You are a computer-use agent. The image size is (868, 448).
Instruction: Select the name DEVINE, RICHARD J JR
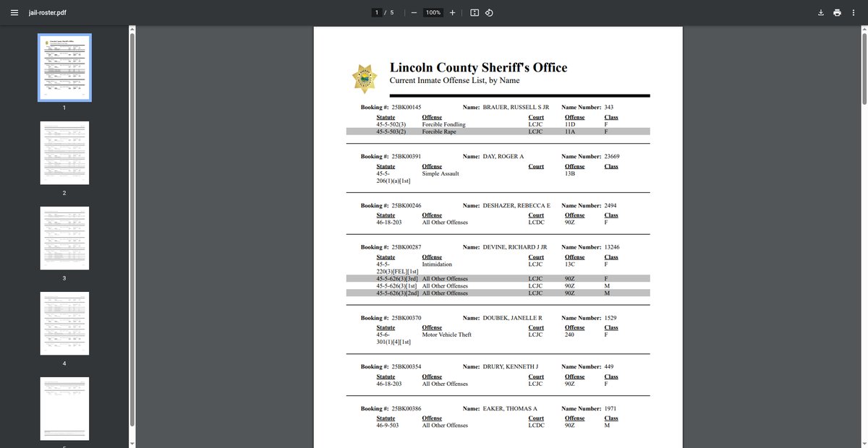coord(515,247)
